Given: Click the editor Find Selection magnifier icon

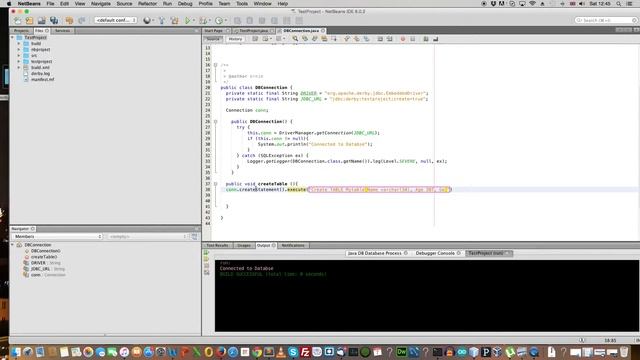Looking at the screenshot, I should (295, 39).
